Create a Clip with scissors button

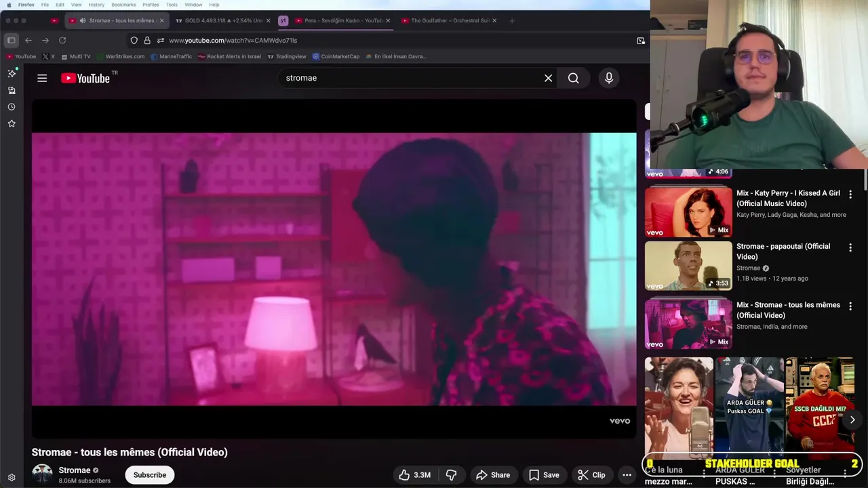click(x=591, y=475)
